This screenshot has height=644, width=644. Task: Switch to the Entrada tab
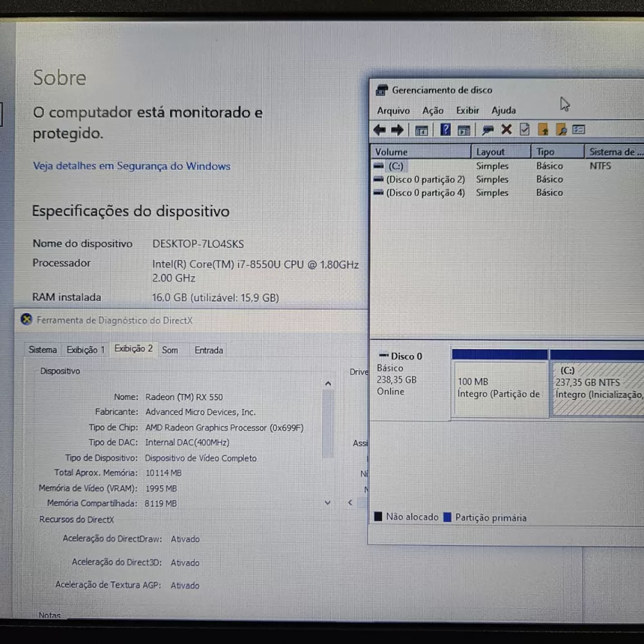[x=209, y=350]
